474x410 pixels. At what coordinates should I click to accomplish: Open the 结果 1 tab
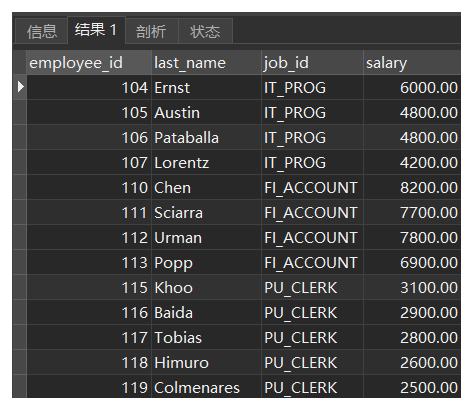pyautogui.click(x=96, y=30)
